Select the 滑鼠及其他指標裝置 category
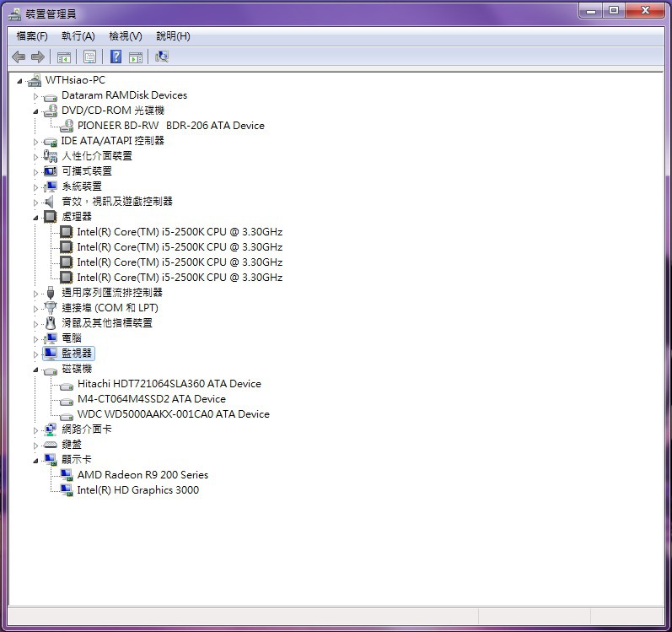This screenshot has height=632, width=672. pos(107,323)
